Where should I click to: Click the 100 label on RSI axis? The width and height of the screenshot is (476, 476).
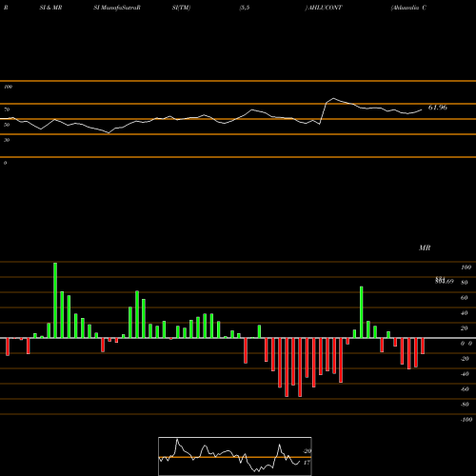click(8, 87)
